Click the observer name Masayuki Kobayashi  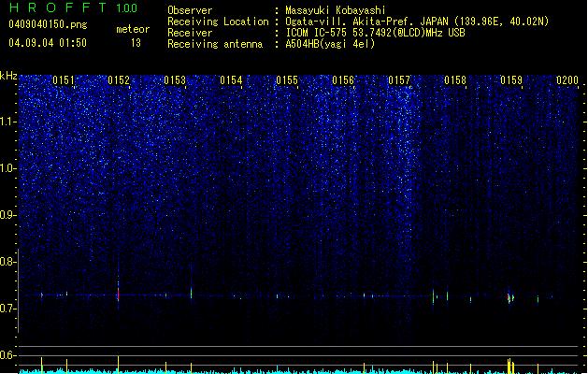click(x=336, y=10)
